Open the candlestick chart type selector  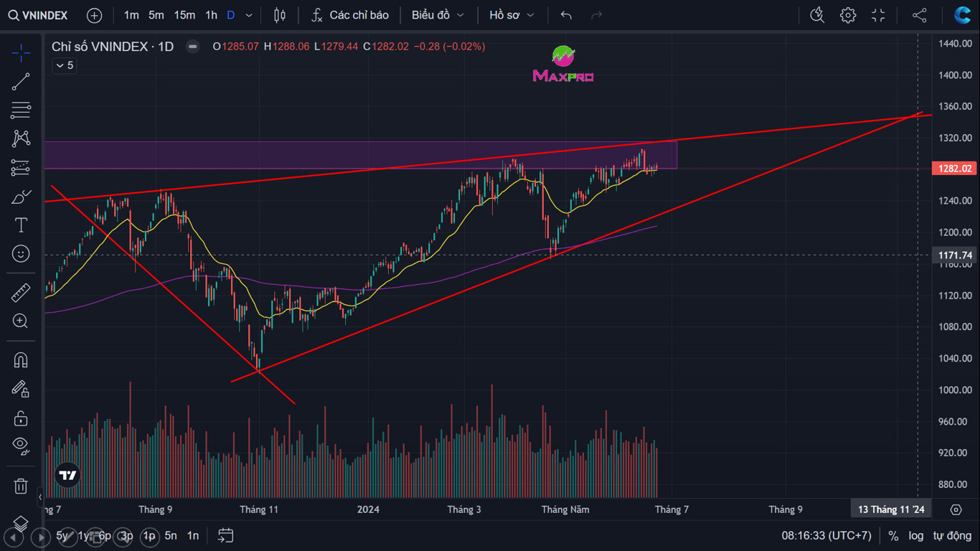click(280, 15)
